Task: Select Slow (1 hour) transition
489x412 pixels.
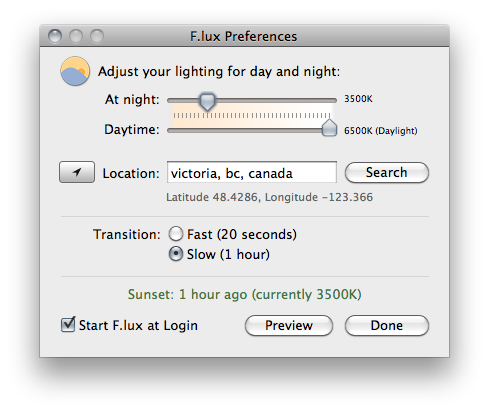Action: (176, 254)
